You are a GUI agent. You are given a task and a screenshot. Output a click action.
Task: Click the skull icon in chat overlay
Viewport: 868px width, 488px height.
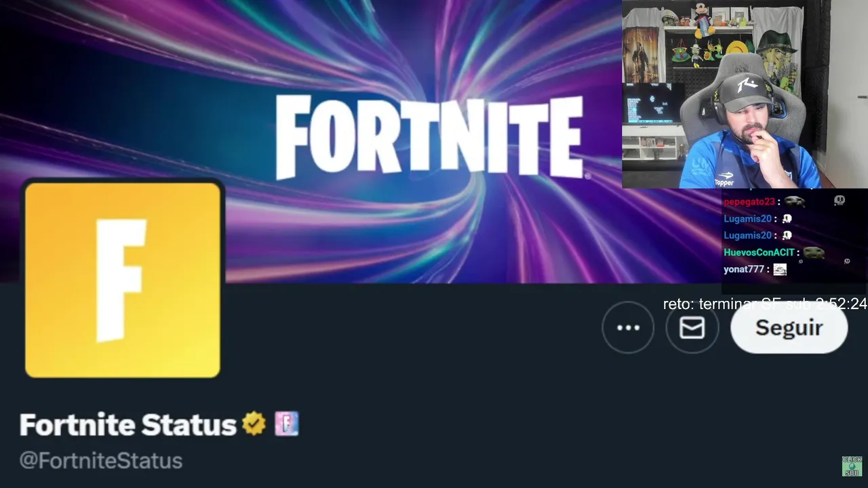click(x=840, y=201)
